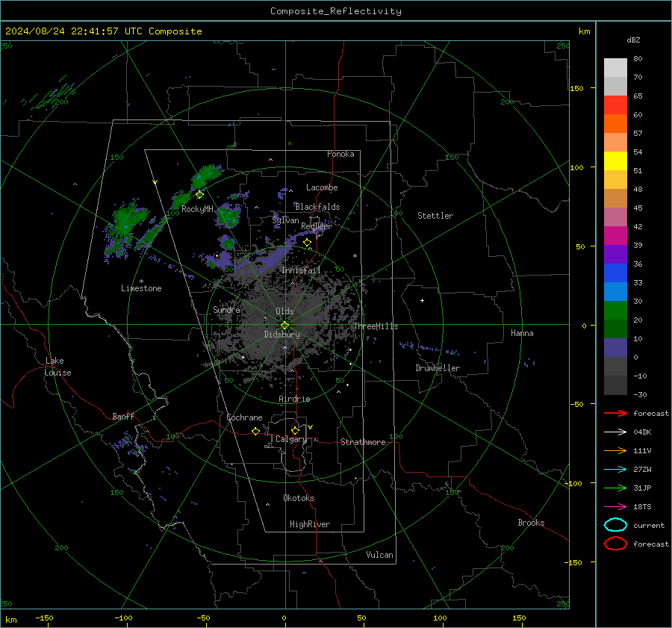Image resolution: width=672 pixels, height=628 pixels.
Task: Click the Sylvan town label
Action: pos(285,220)
